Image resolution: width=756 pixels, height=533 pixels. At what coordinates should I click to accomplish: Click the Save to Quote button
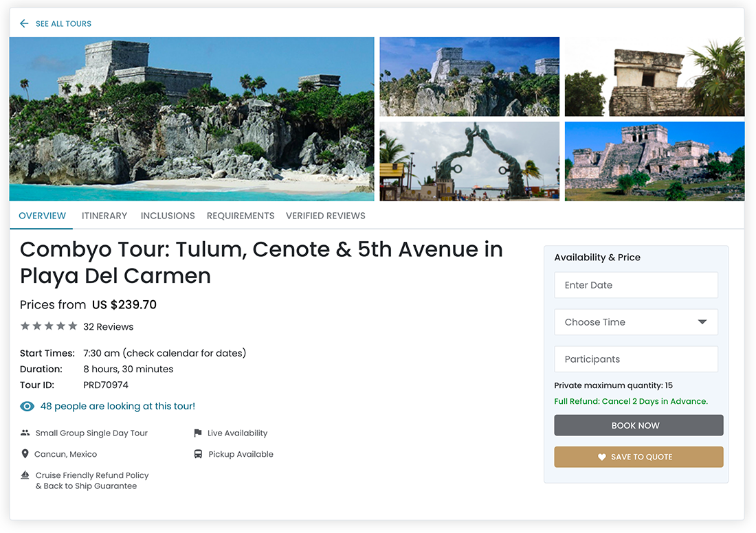(x=638, y=457)
